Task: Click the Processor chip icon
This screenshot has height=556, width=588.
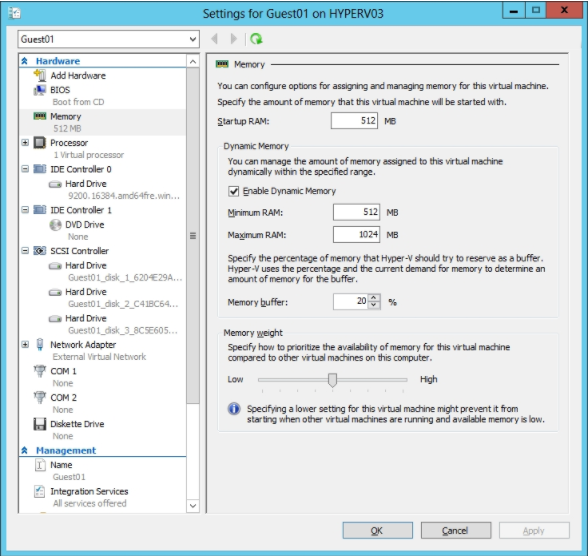Action: point(40,143)
